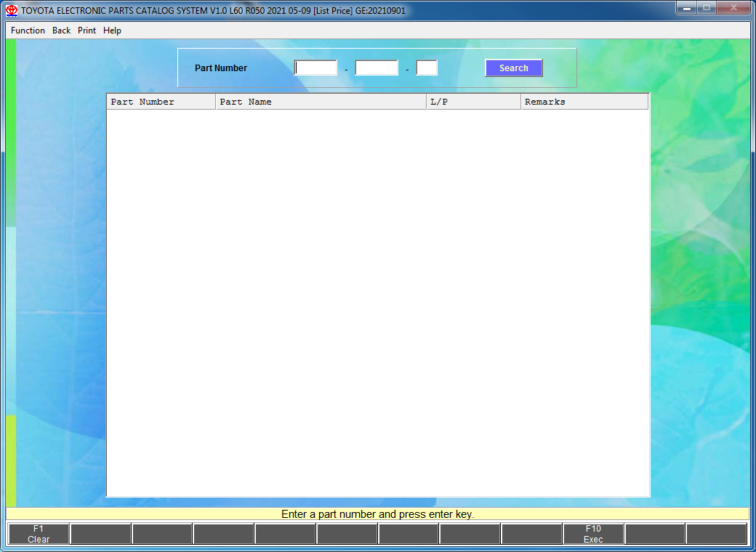Minimize the parts catalog window

[686, 8]
